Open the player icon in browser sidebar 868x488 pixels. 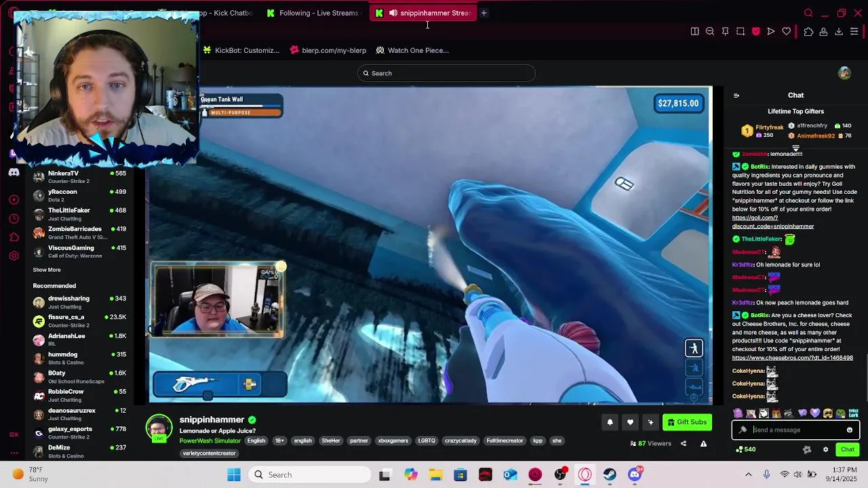click(14, 200)
